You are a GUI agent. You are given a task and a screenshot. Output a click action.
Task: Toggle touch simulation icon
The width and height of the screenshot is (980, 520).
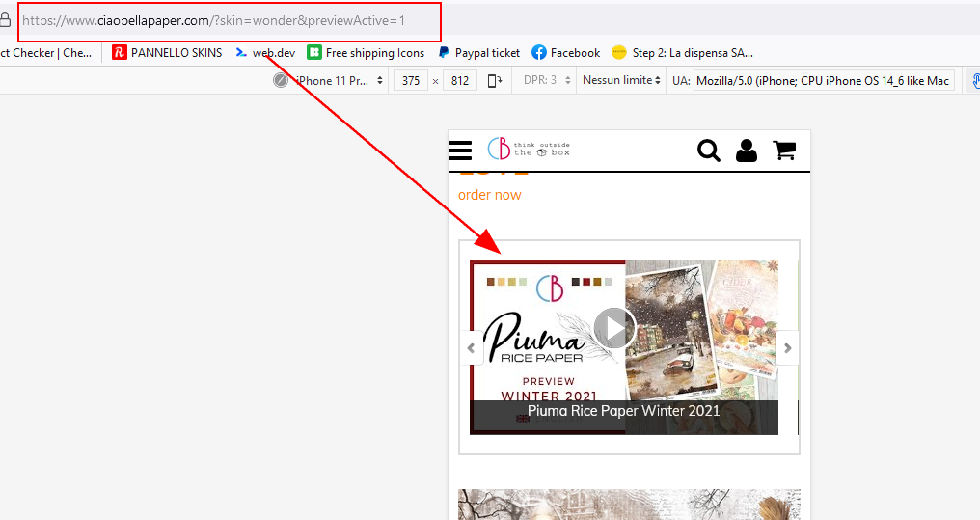click(975, 81)
